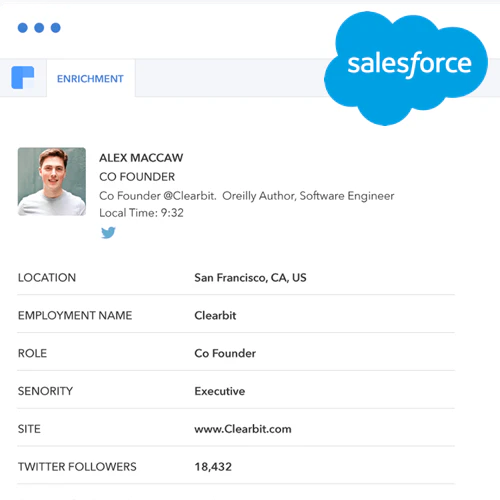Select the San Francisco, CA, US value
Viewport: 500px width, 500px height.
tap(250, 278)
